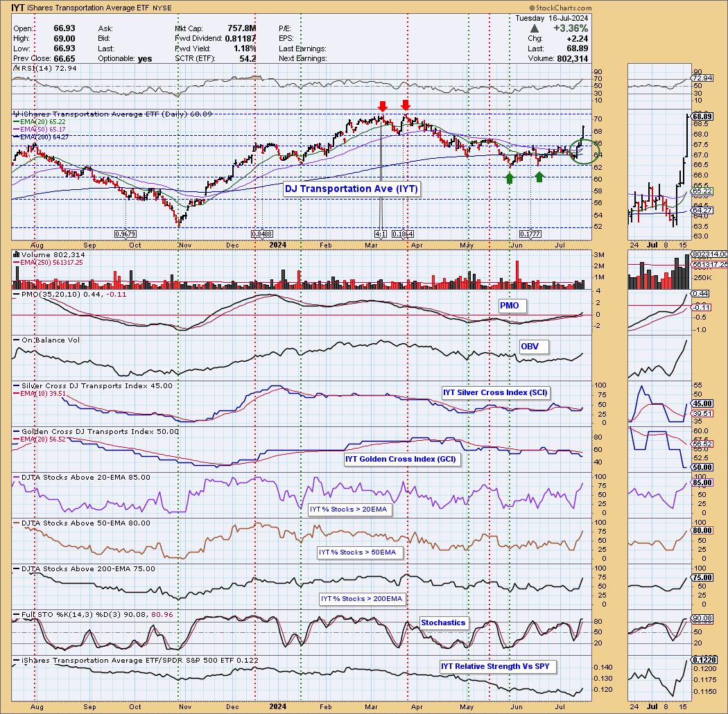The image size is (728, 714).
Task: Click the volume bars icon beside Volume 802,314 panel title
Action: tap(16, 254)
